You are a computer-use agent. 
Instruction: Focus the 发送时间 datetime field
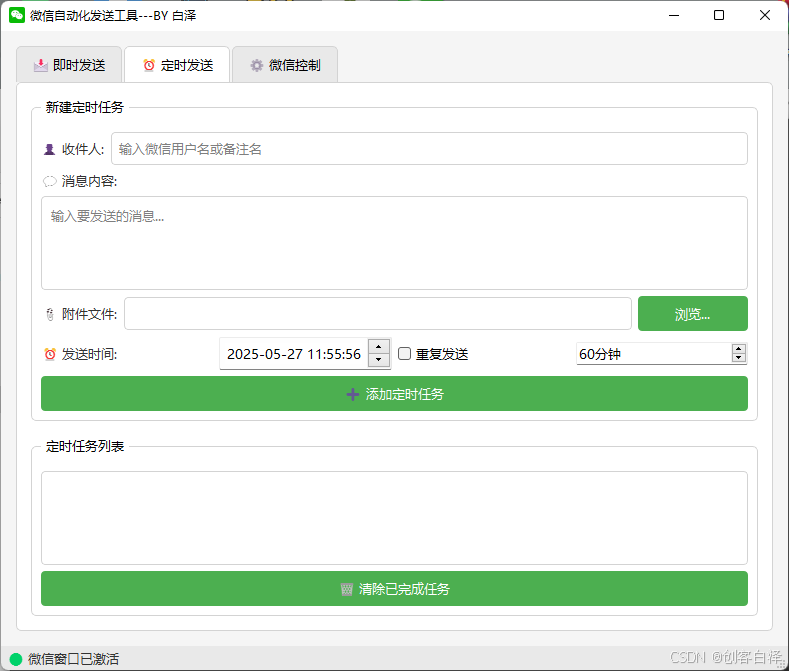point(294,354)
